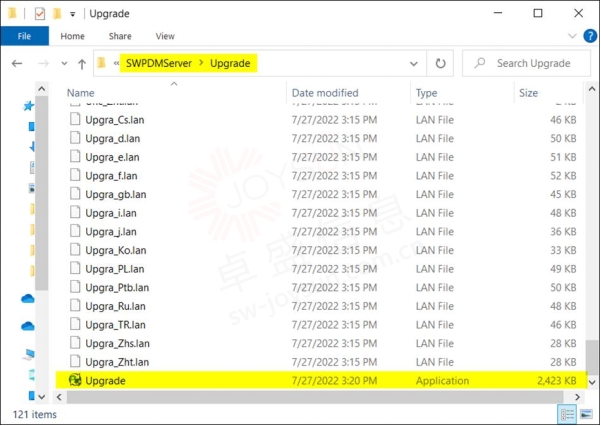Click the horizontal scroll left arrow
Viewport: 601px width, 426px height.
[x=59, y=397]
